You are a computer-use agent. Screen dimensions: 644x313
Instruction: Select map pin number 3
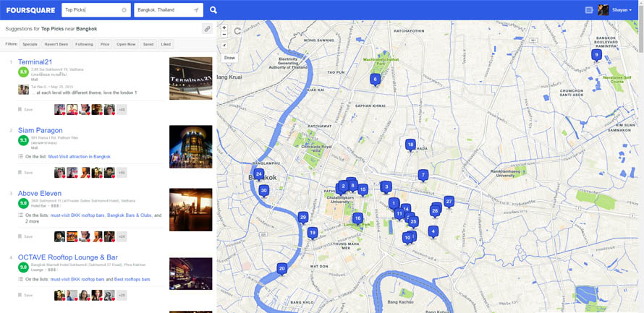point(386,188)
